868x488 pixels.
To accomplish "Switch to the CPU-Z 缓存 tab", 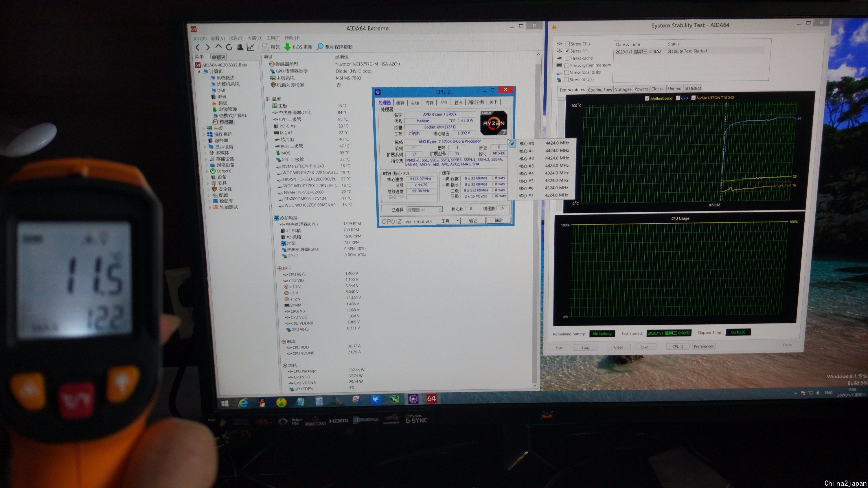I will click(x=400, y=103).
